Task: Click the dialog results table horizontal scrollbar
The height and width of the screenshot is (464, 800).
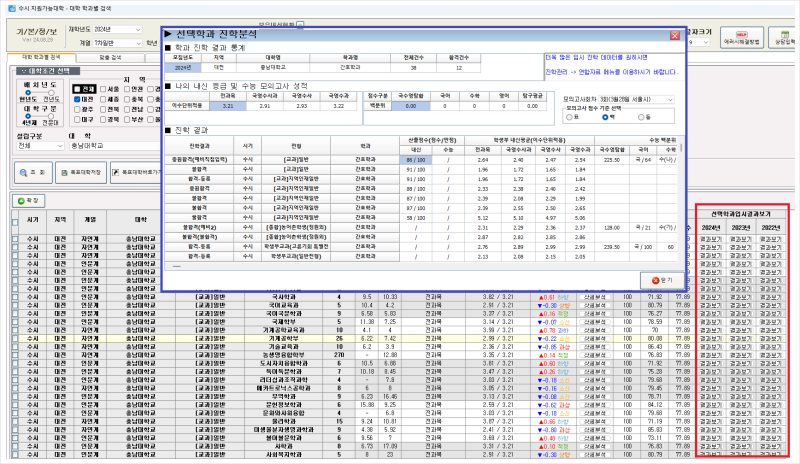Action: 177,266
